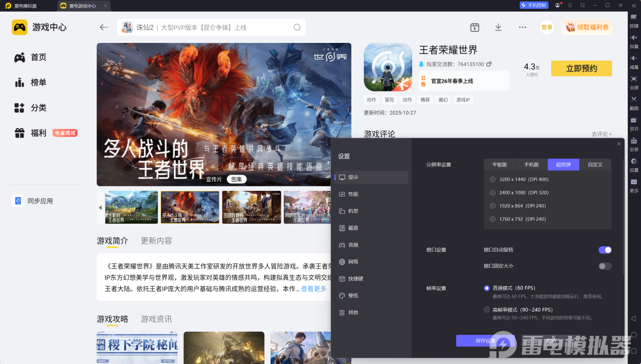Choose the 2400 x 1080 resolution option

(492, 192)
